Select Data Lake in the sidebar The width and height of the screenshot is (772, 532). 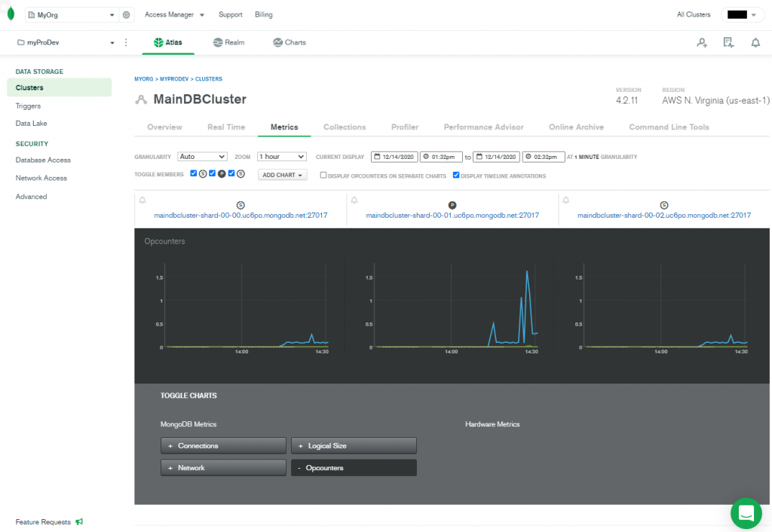coord(31,124)
